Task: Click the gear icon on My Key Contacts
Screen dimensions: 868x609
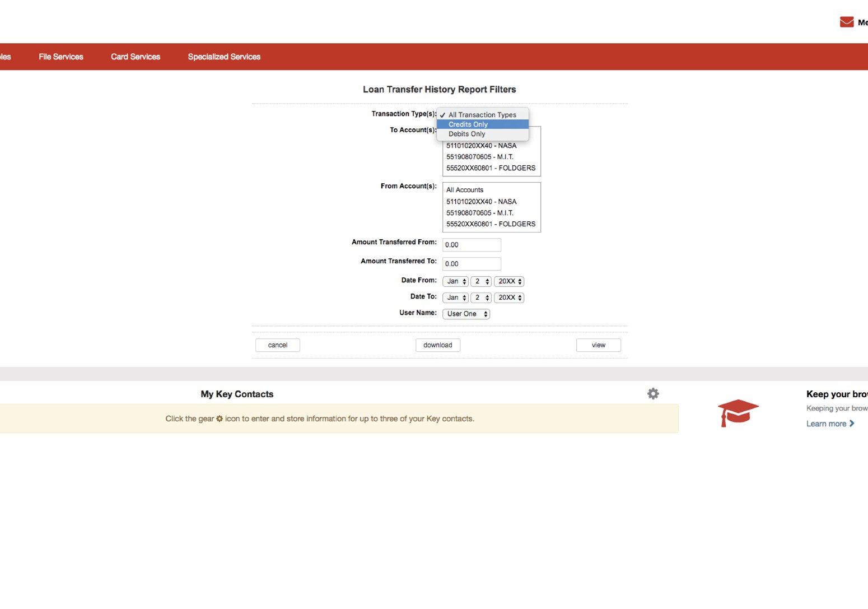Action: pos(653,393)
